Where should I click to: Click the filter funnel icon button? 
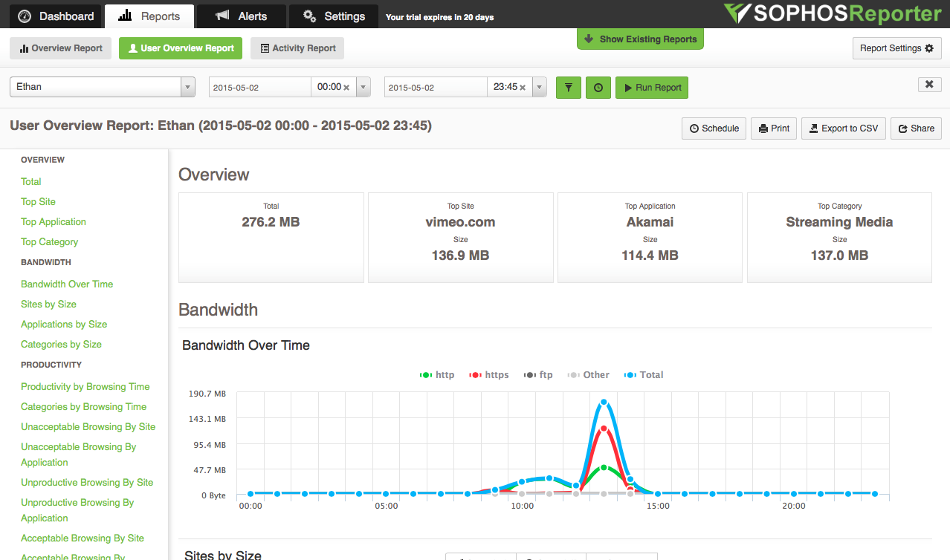(x=569, y=87)
